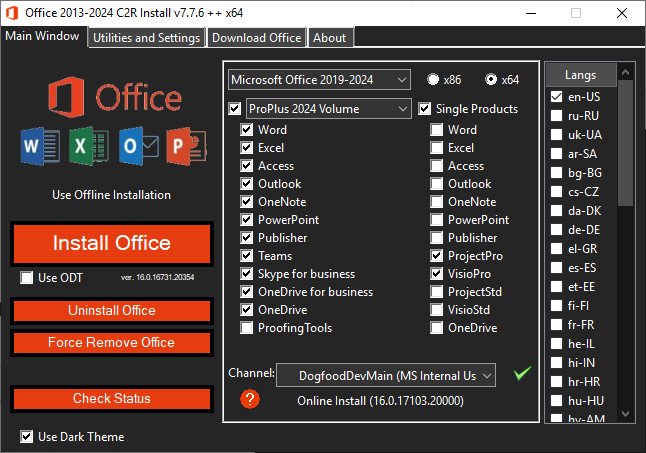This screenshot has width=646, height=453.
Task: Select the x86 radio button
Action: [x=433, y=79]
